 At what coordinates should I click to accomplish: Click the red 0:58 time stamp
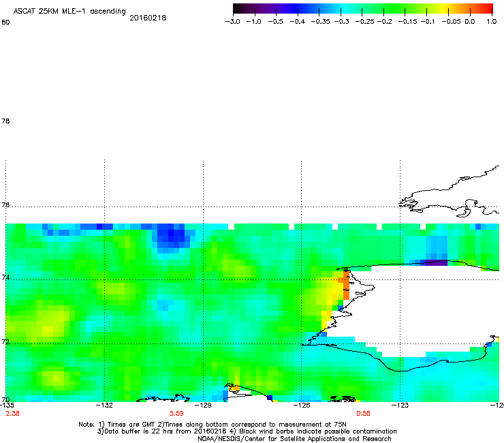363,414
